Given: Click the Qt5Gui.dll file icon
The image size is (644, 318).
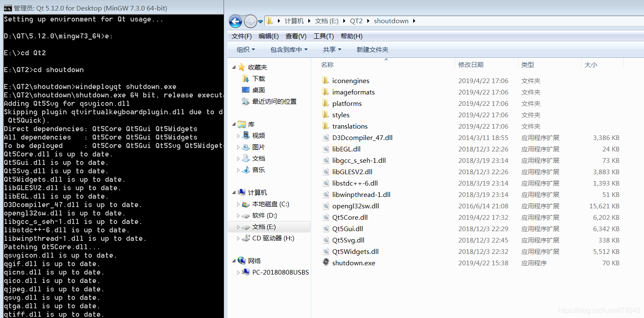Looking at the screenshot, I should click(x=326, y=229).
